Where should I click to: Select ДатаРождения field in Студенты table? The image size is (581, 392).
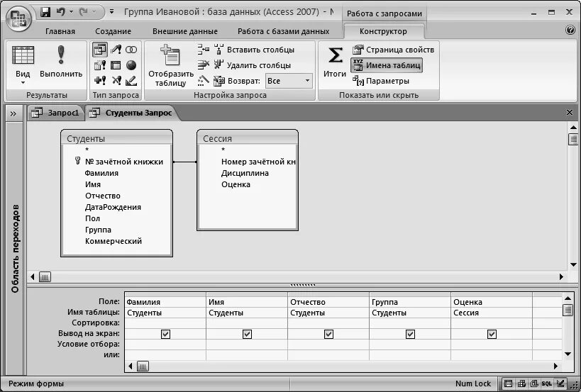tap(113, 207)
